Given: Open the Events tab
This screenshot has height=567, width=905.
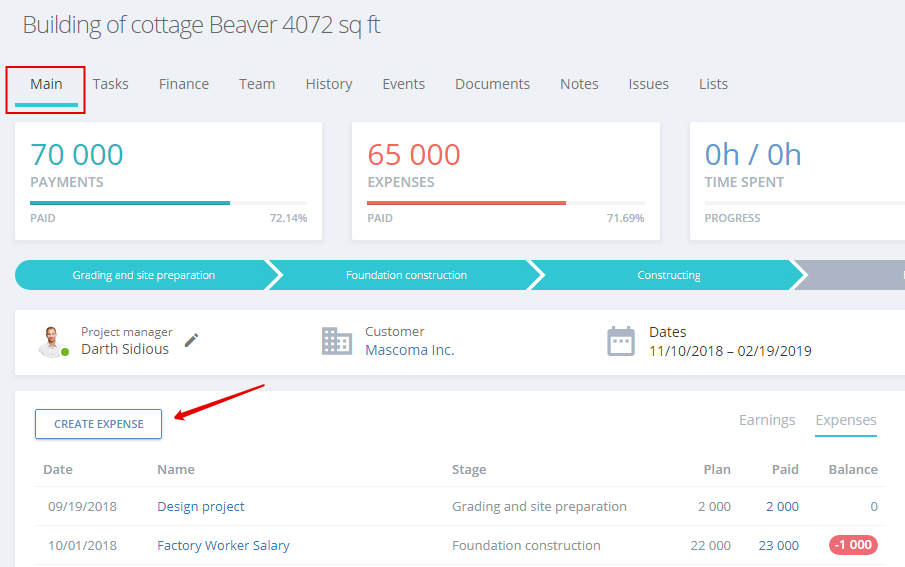Looking at the screenshot, I should [x=403, y=84].
